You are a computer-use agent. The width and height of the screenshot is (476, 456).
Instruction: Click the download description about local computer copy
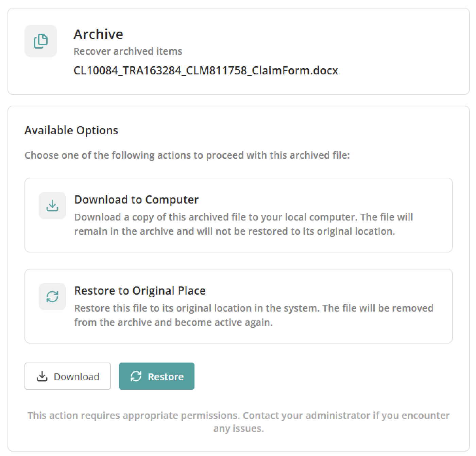click(243, 224)
